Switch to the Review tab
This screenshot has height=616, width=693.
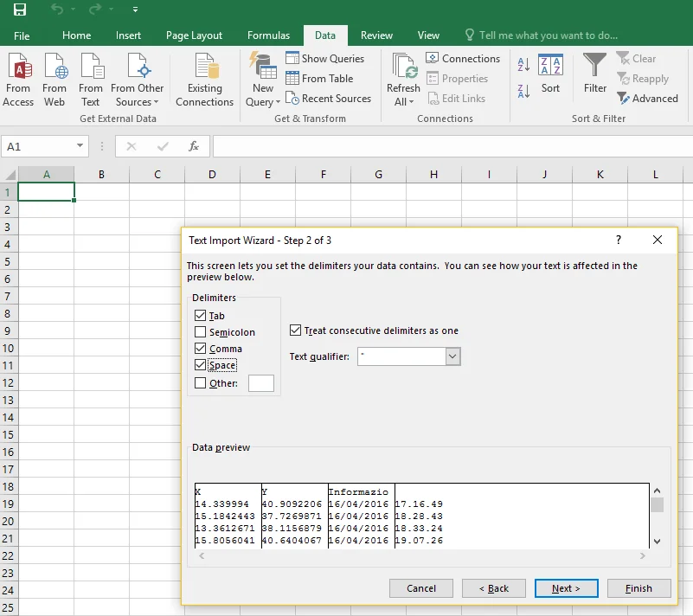point(376,35)
